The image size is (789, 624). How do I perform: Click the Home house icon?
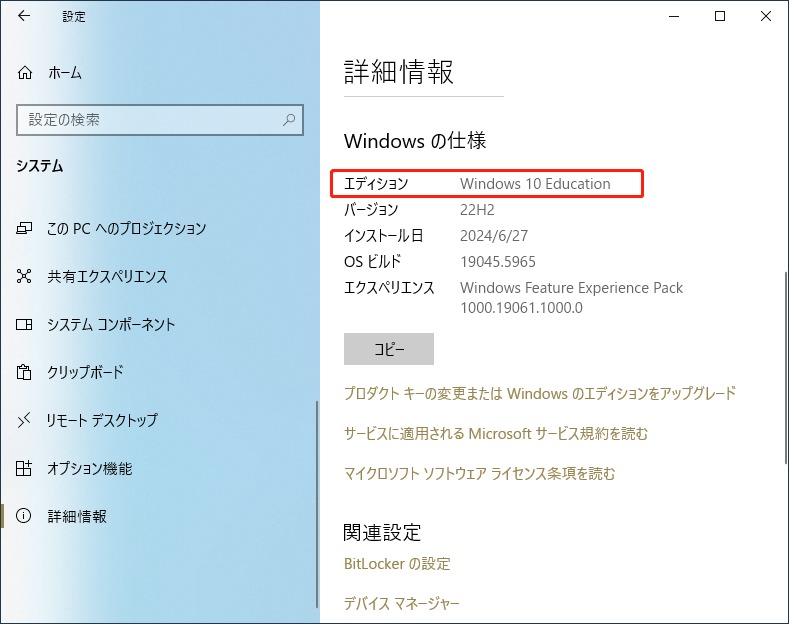[25, 73]
